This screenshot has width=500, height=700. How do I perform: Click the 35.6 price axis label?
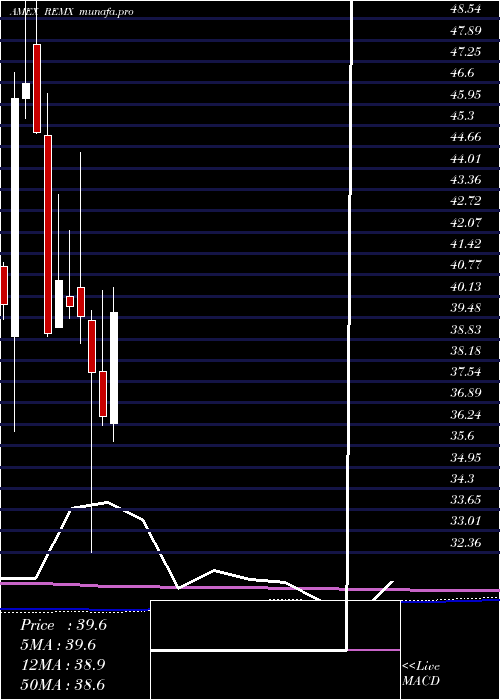coord(463,436)
